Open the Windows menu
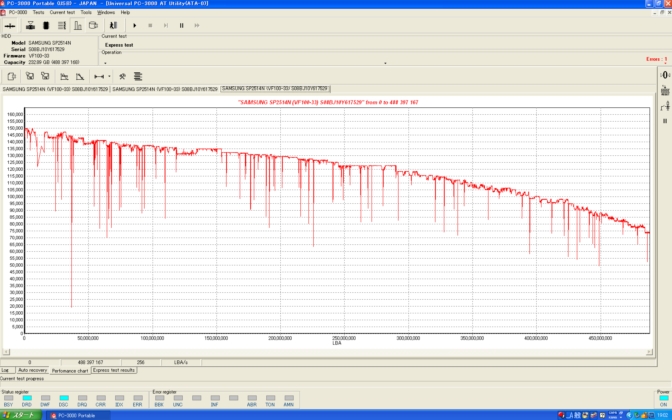 106,12
